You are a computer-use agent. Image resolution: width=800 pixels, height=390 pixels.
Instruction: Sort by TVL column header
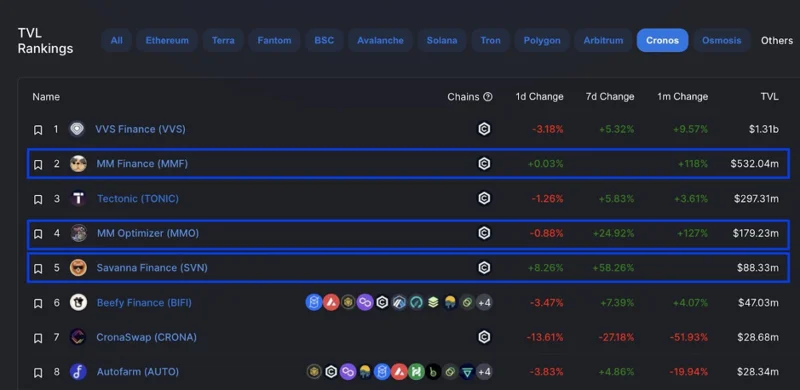[769, 96]
